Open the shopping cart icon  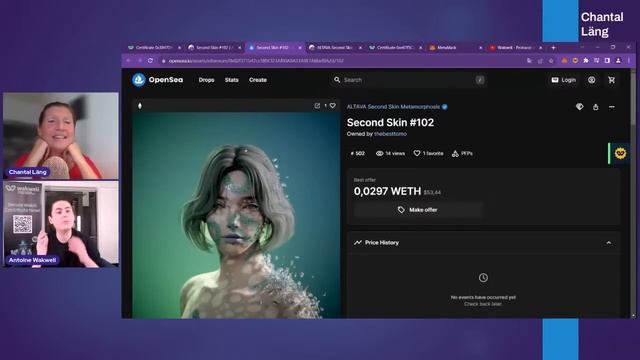[x=611, y=80]
